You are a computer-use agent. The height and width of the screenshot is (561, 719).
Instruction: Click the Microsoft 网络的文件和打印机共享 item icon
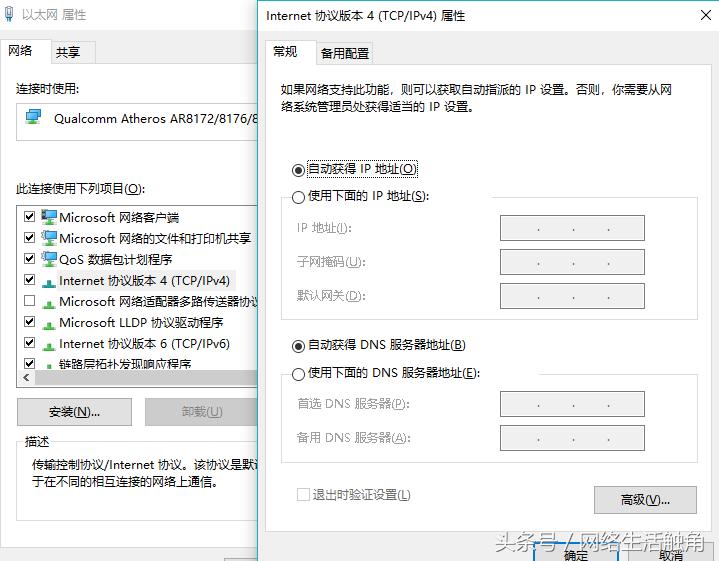click(49, 238)
